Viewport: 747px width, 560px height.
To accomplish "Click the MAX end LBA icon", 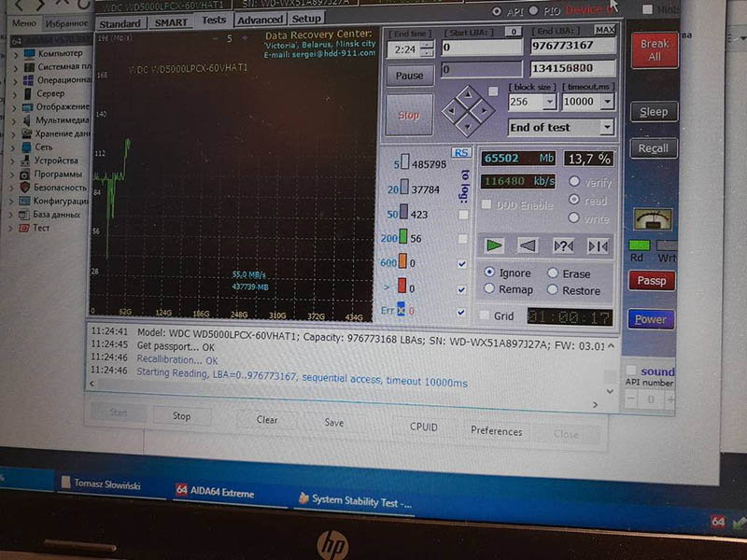I will pyautogui.click(x=604, y=30).
